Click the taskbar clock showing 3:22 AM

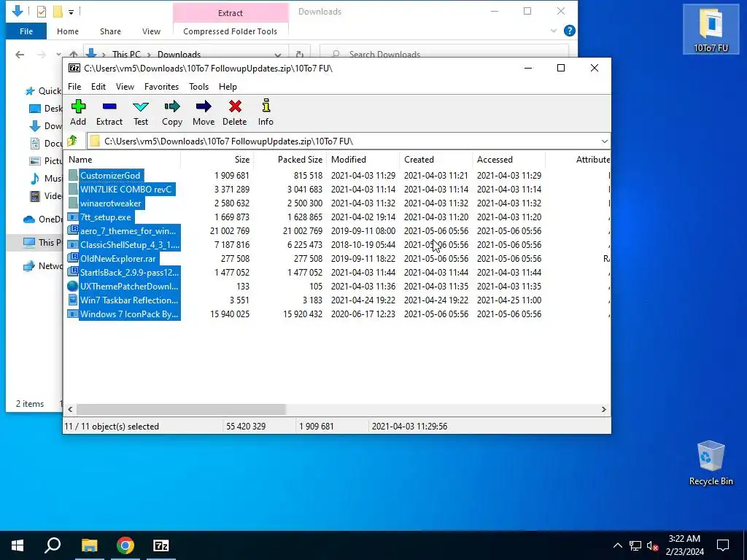pos(684,545)
